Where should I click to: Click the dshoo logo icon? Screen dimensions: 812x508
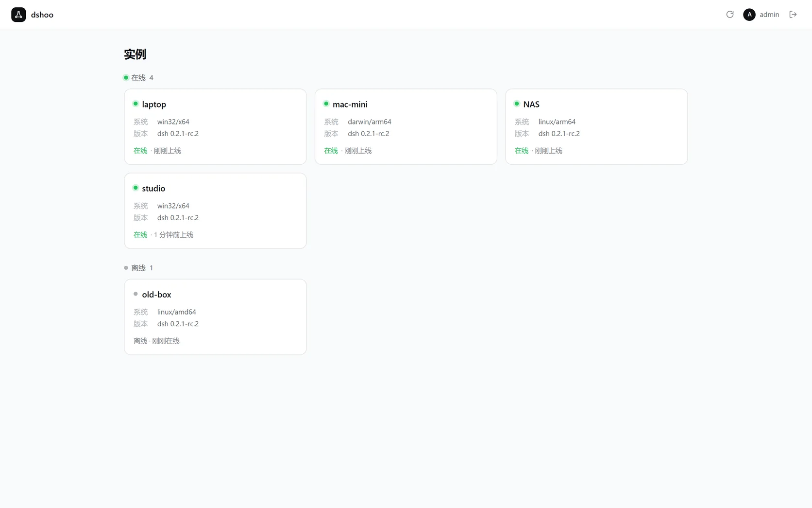click(18, 15)
